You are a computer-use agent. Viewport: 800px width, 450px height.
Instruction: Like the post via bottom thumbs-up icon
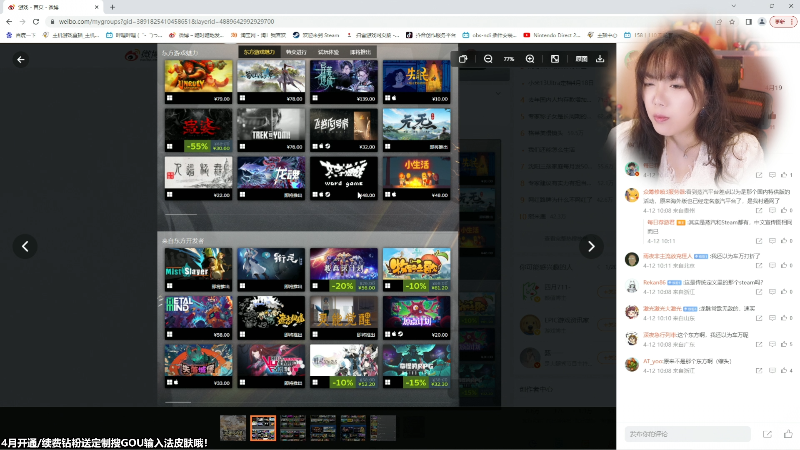pyautogui.click(x=788, y=434)
